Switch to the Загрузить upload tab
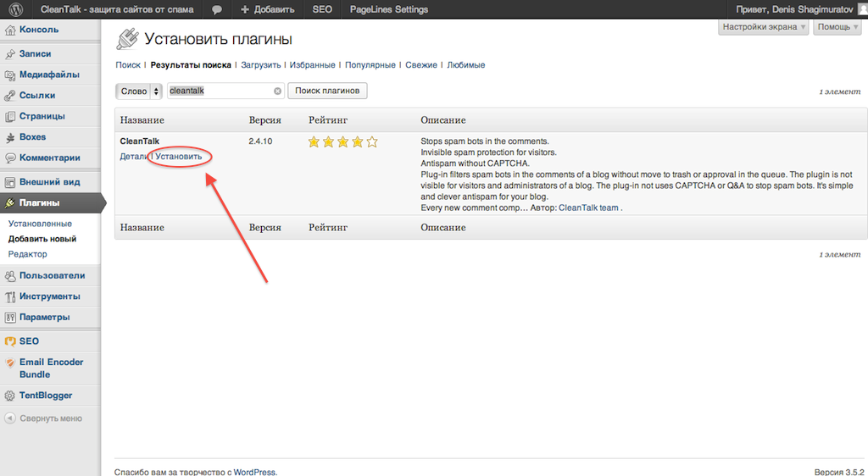Screen dimensions: 868x476 [x=261, y=65]
